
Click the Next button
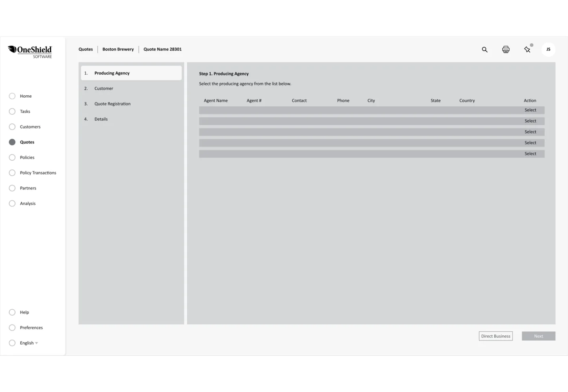point(538,336)
